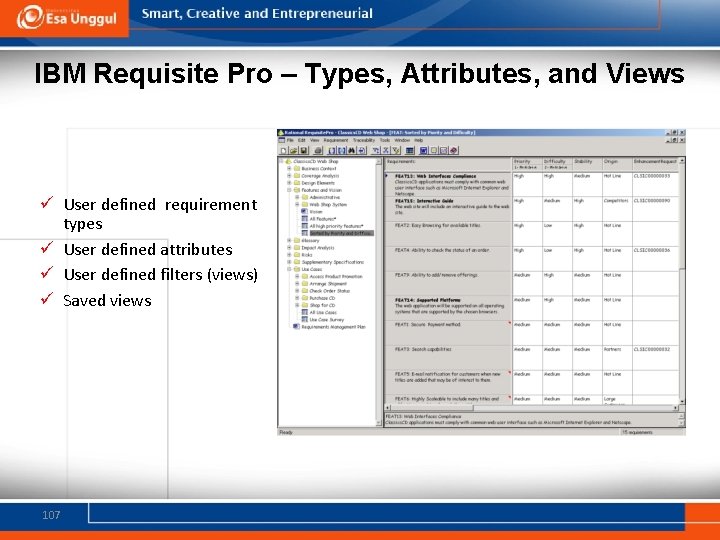The height and width of the screenshot is (540, 720).
Task: Click the Vision document icon in tree
Action: pyautogui.click(x=304, y=212)
